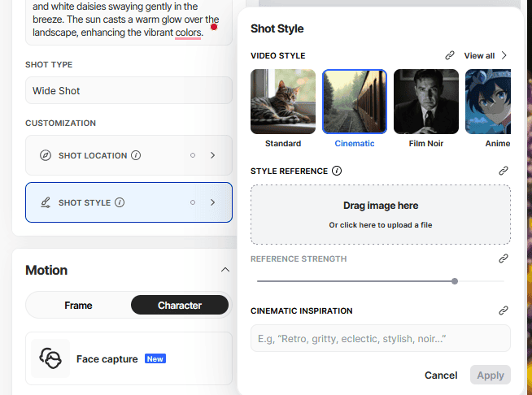This screenshot has height=395, width=532.
Task: Open View all video styles
Action: (x=486, y=55)
